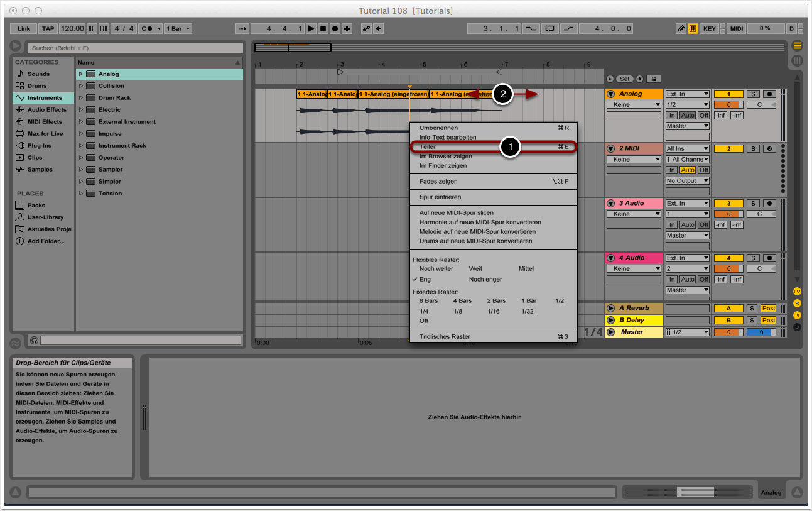Viewport: 812px width, 511px height.
Task: Click the Follow arrow icon
Action: pos(242,29)
